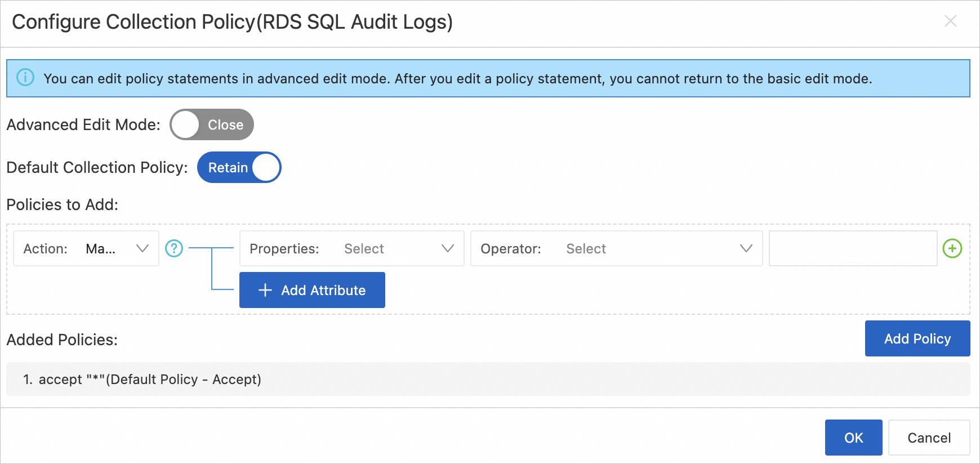
Task: Enable the Advanced Edit Mode switch
Action: tap(212, 124)
